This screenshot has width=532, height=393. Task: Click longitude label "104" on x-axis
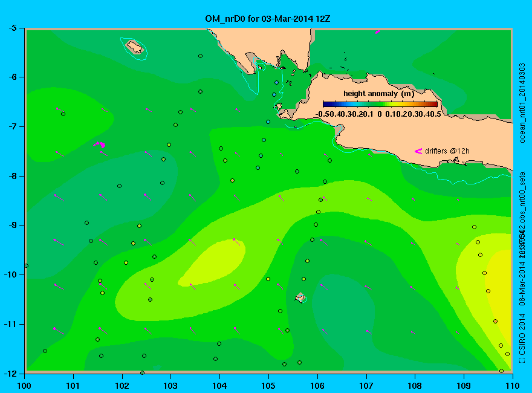click(219, 386)
